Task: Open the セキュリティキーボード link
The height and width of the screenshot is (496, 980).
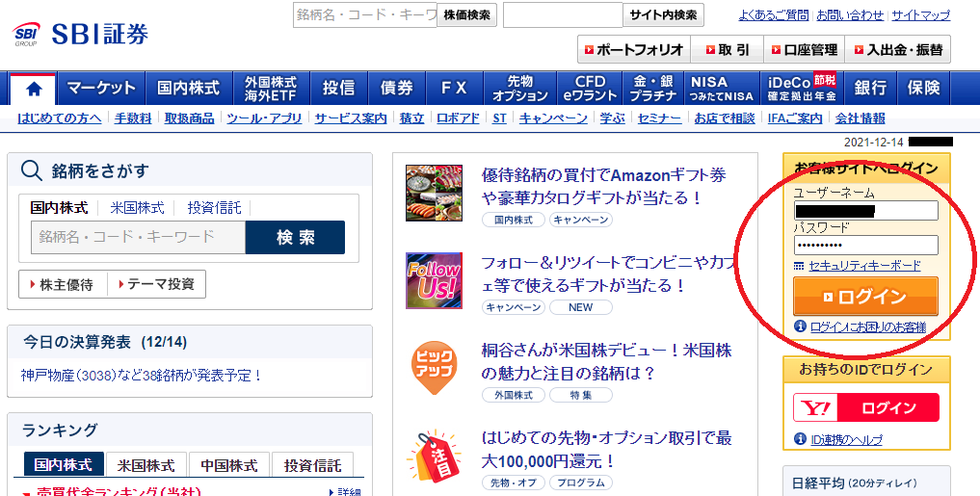Action: tap(864, 266)
